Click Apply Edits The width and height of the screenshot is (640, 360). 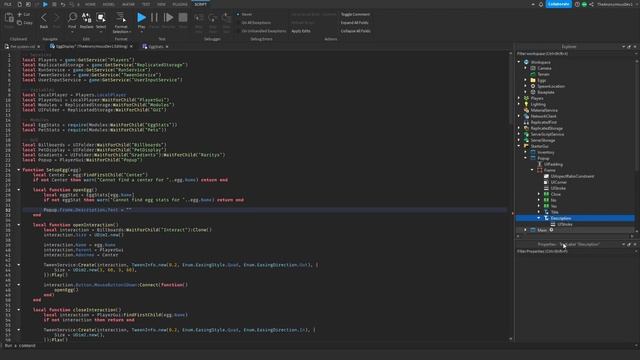(301, 31)
